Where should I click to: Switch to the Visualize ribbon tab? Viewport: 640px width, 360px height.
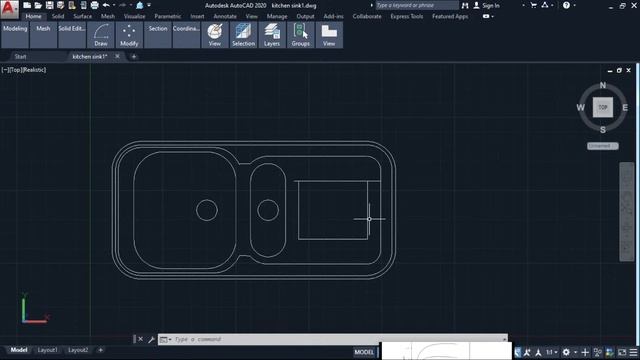135,16
